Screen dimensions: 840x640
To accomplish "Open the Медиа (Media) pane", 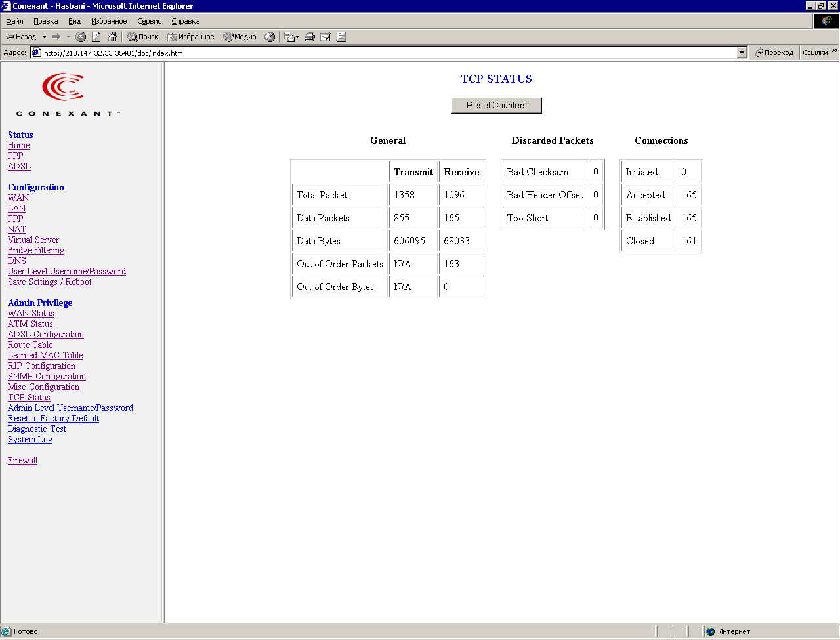I will [240, 37].
